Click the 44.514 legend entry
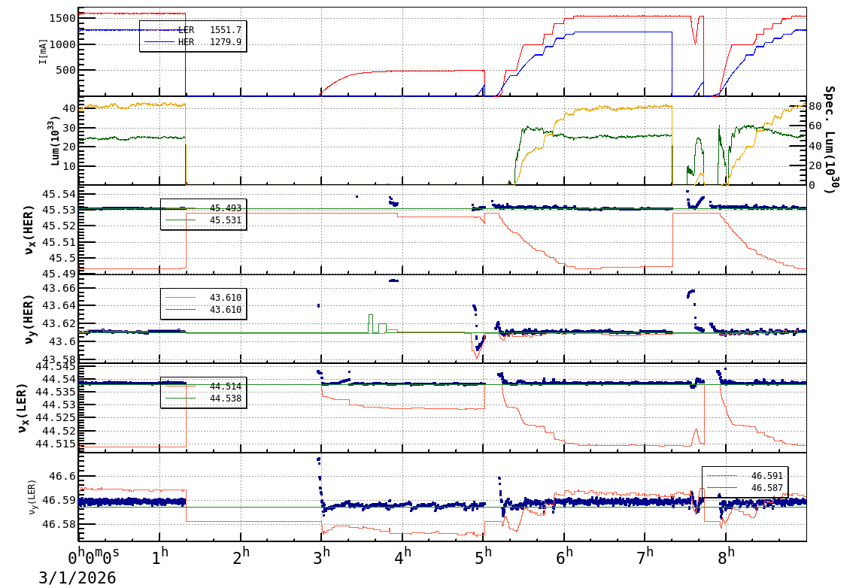 coord(223,386)
